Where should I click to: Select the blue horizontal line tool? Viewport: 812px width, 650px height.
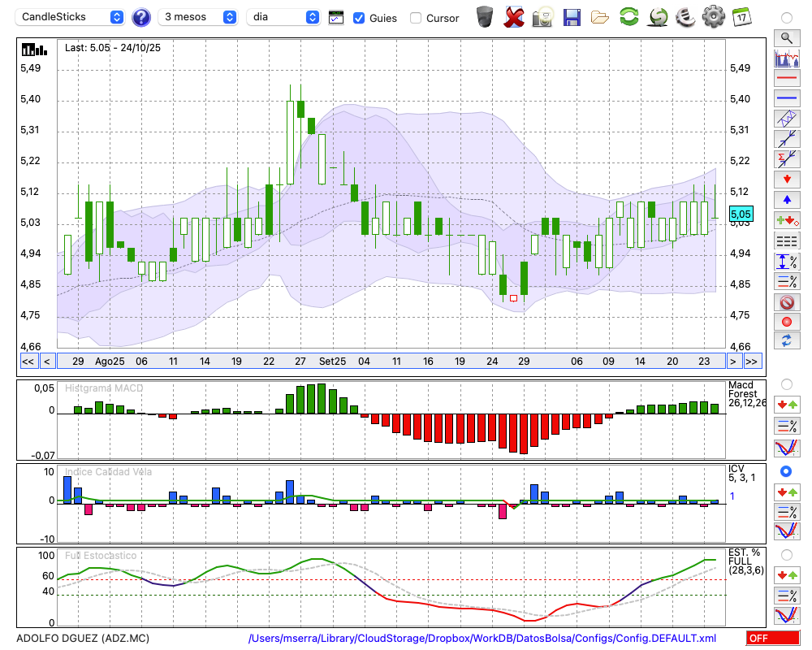[786, 98]
